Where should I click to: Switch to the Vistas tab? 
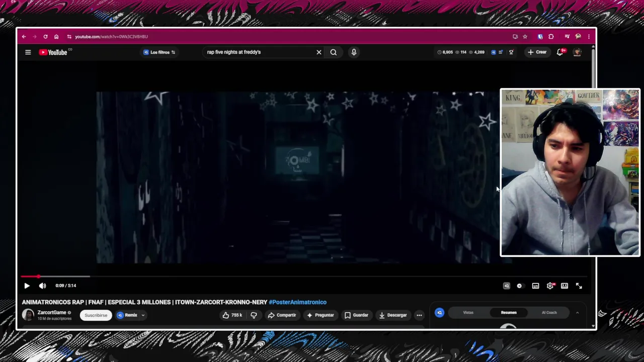click(x=468, y=313)
